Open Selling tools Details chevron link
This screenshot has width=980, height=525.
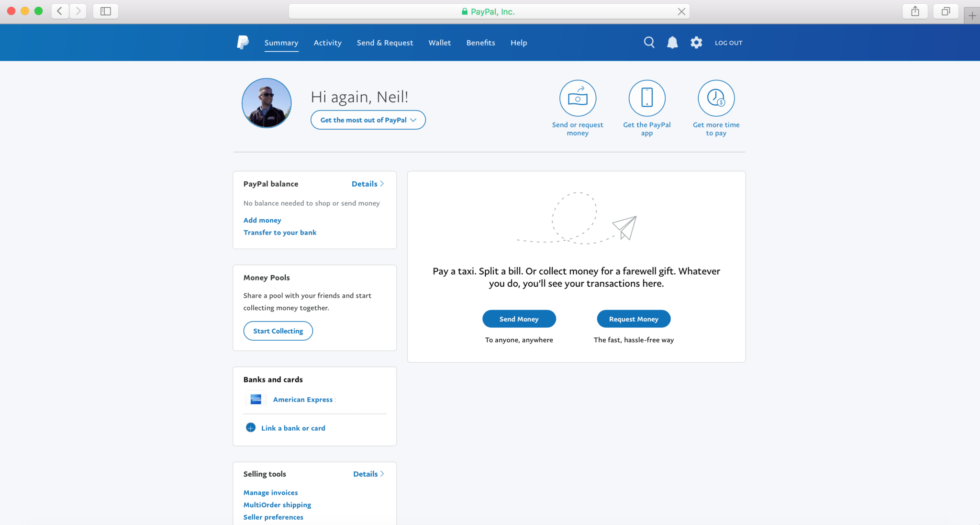tap(368, 474)
